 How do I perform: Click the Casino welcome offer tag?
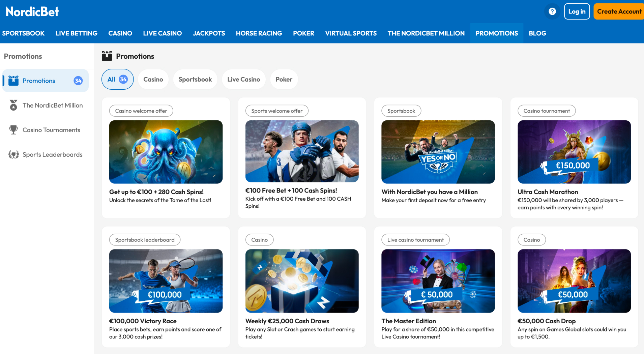pos(141,111)
